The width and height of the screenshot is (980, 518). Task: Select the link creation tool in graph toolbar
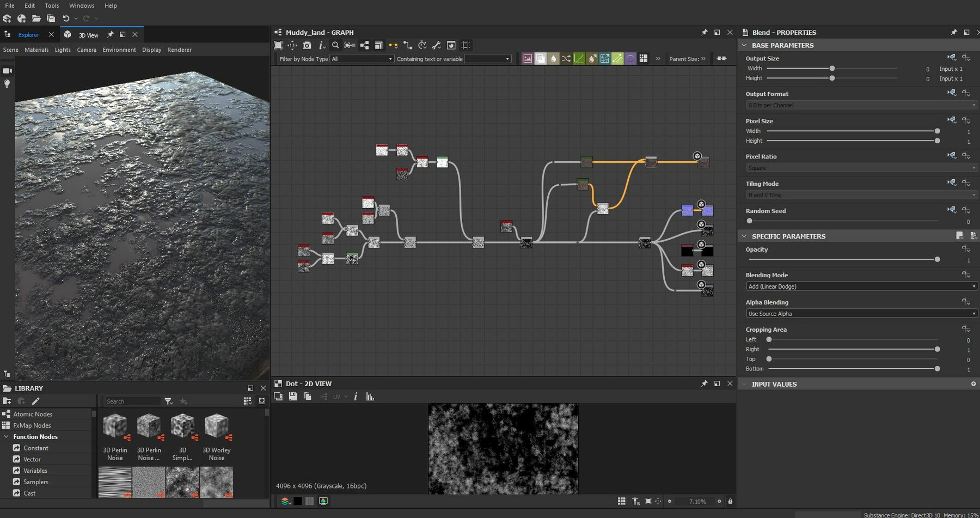coord(394,45)
